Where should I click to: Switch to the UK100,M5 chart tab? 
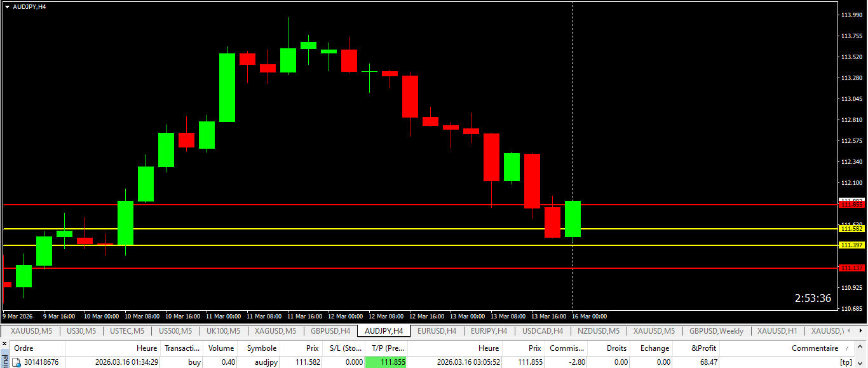(223, 331)
